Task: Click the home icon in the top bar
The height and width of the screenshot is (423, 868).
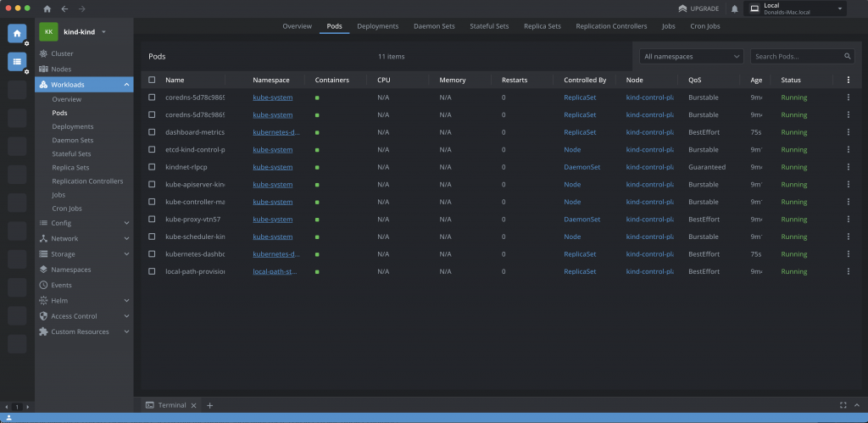Action: [47, 8]
